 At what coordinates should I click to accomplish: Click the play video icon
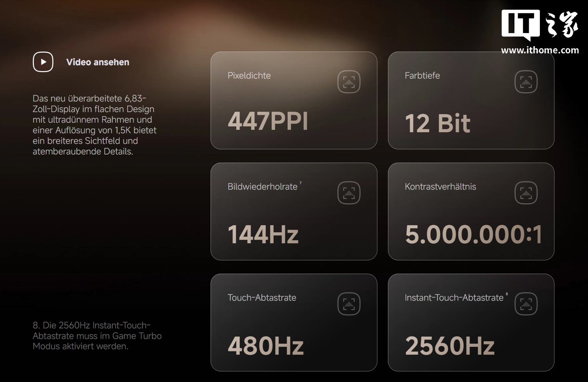[x=43, y=62]
